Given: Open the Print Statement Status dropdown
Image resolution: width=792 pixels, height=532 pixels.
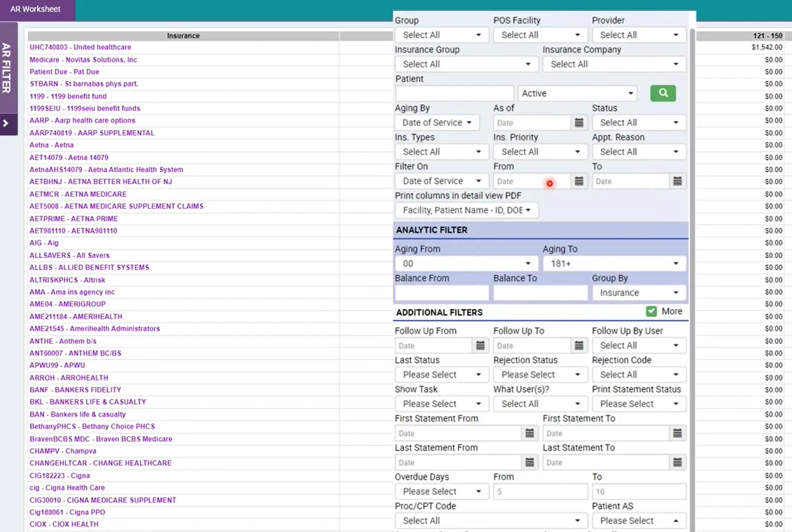Looking at the screenshot, I should [639, 404].
